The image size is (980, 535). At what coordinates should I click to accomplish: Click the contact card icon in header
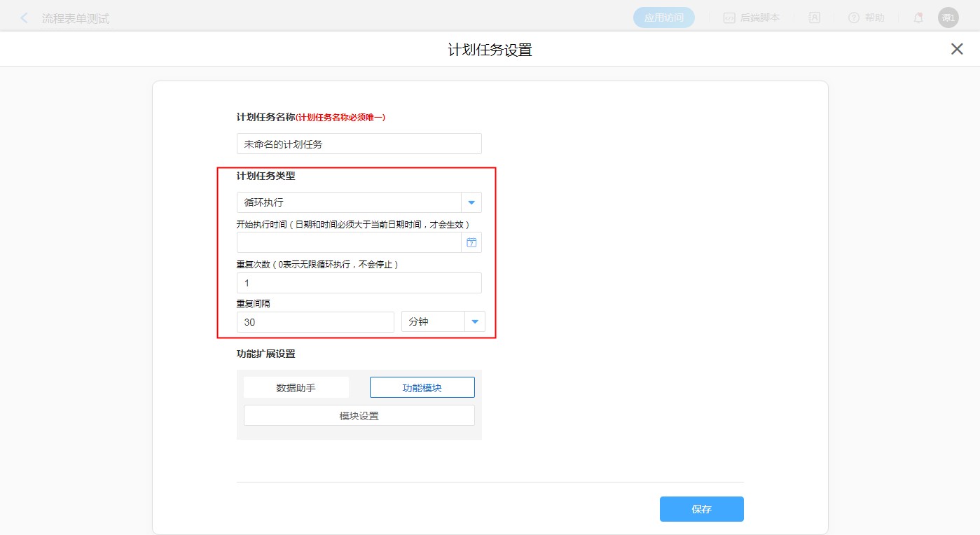pyautogui.click(x=815, y=18)
